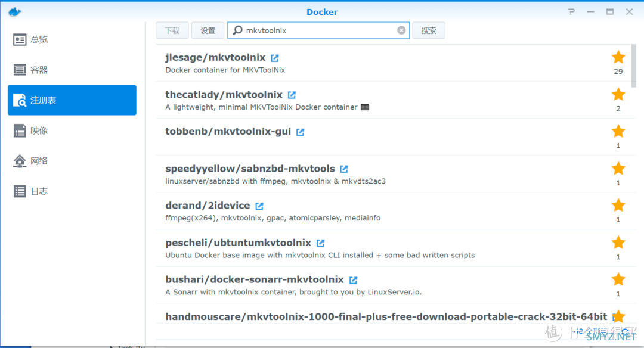Click the 注册表 registry sidebar icon
This screenshot has width=644, height=348.
(x=19, y=100)
